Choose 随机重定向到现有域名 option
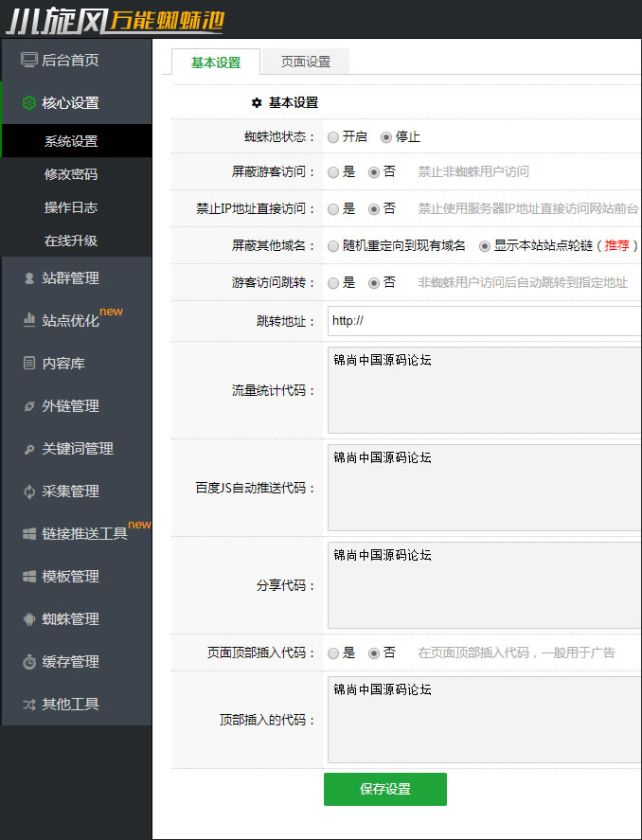The height and width of the screenshot is (840, 642). pyautogui.click(x=333, y=246)
